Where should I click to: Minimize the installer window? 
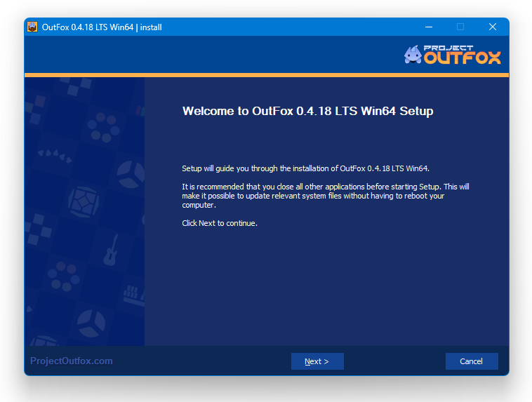pos(429,27)
